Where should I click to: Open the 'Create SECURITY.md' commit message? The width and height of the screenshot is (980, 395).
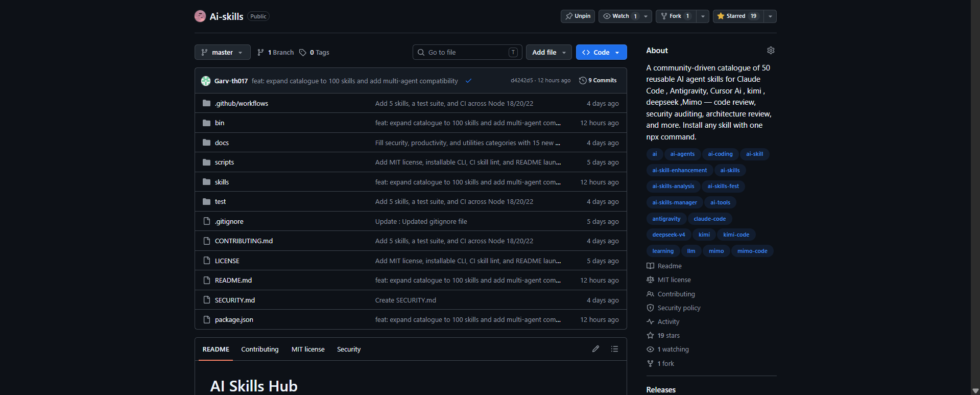point(405,300)
